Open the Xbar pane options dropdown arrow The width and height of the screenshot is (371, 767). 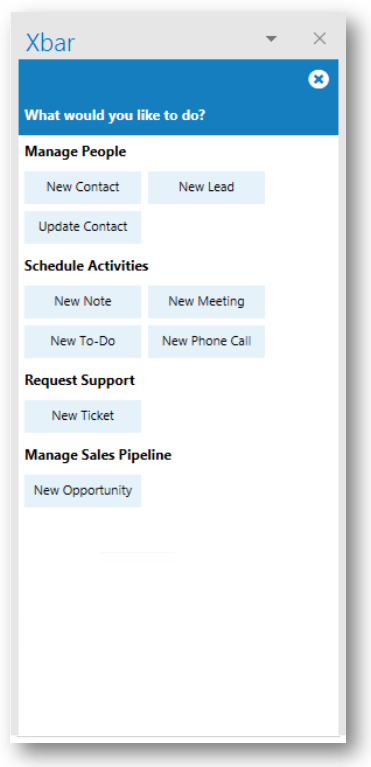click(x=271, y=39)
